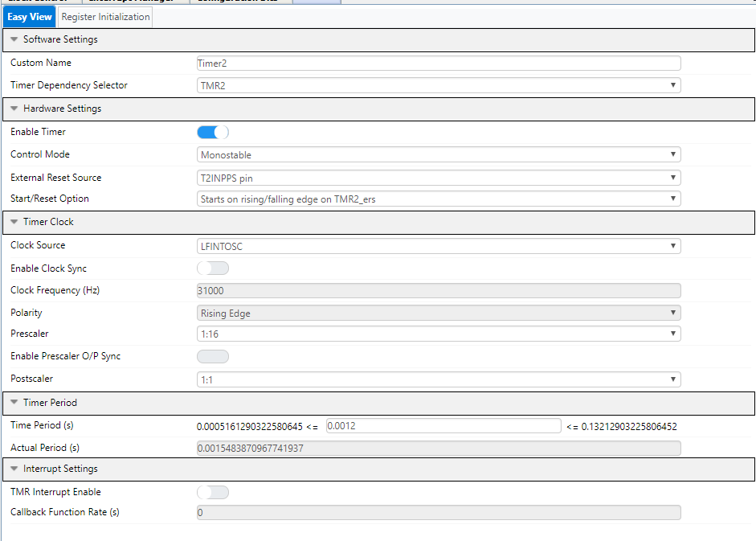The image size is (756, 541).
Task: Click the Polarity label
Action: [27, 313]
